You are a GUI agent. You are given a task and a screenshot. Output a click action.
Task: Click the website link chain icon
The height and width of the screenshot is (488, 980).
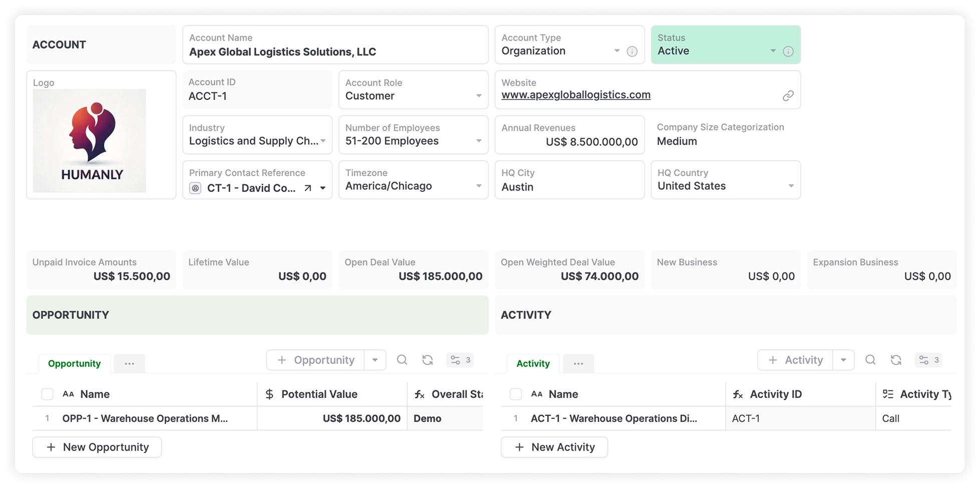(788, 96)
